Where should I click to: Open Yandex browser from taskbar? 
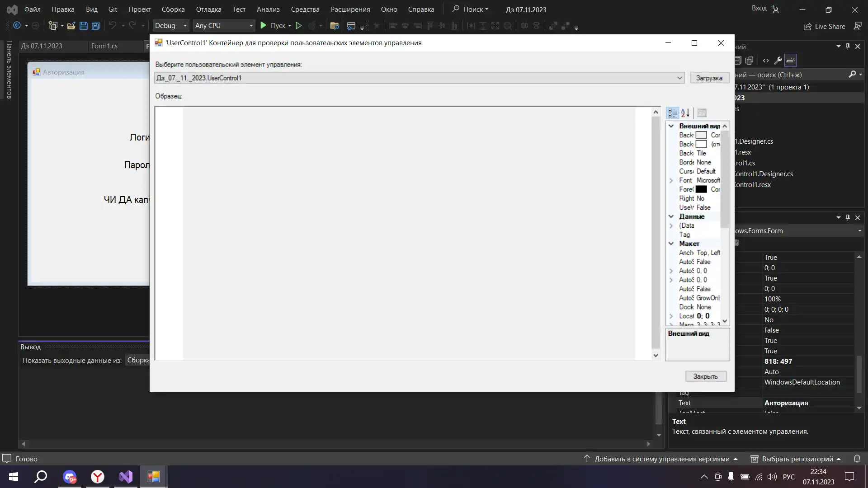[98, 477]
